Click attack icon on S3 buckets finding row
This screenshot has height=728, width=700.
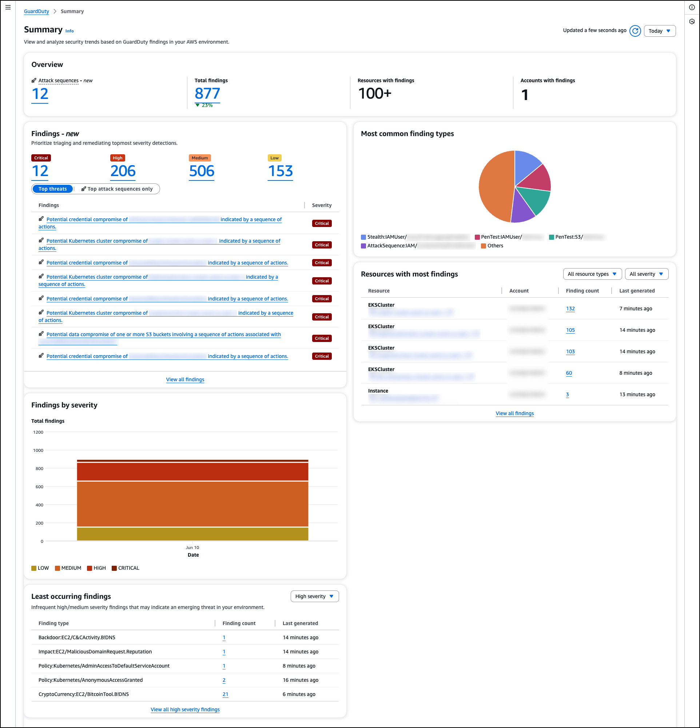click(41, 334)
